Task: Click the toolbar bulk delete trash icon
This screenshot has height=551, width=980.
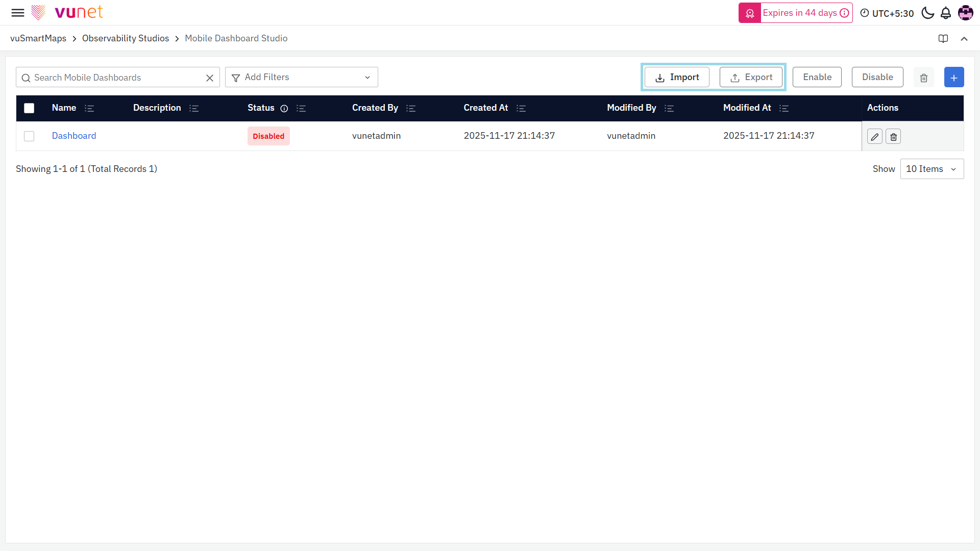Action: pos(923,78)
